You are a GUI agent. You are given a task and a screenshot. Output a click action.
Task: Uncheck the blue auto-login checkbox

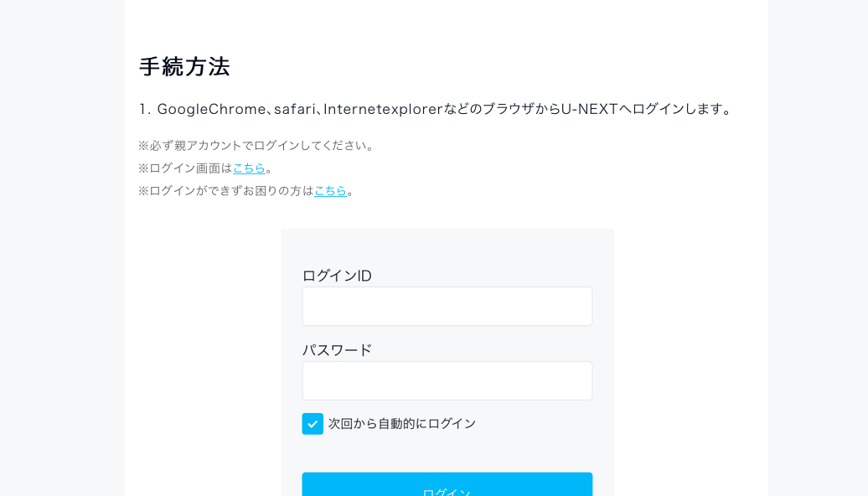[x=313, y=423]
